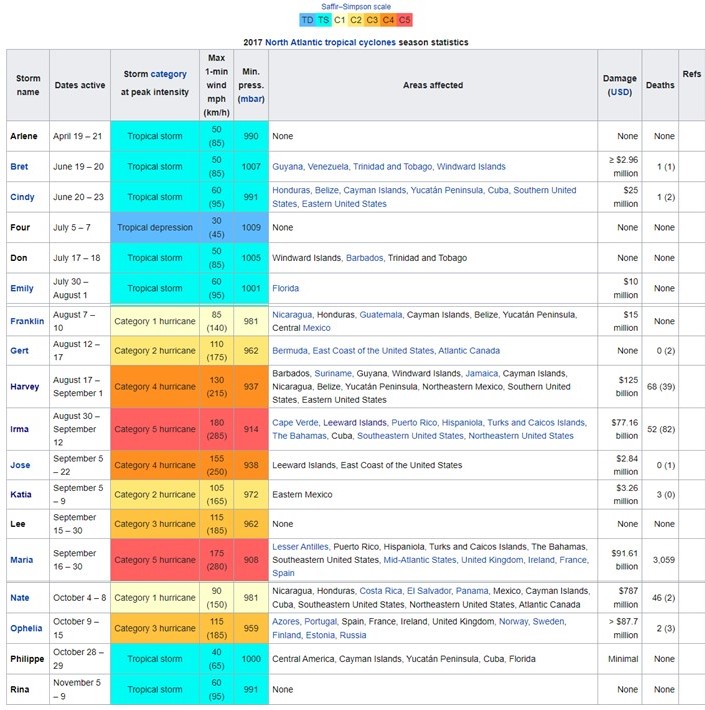Click the 'category' link in header
705x710 pixels.
(168, 74)
